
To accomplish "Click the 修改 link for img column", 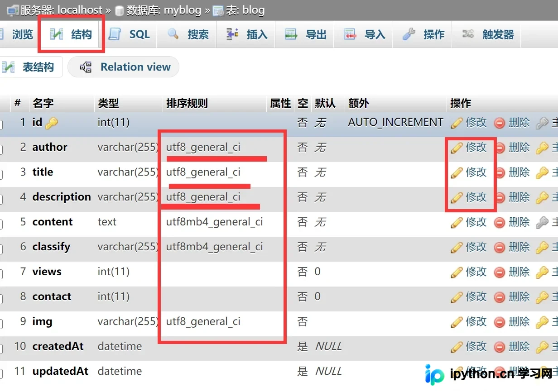I will (x=476, y=322).
